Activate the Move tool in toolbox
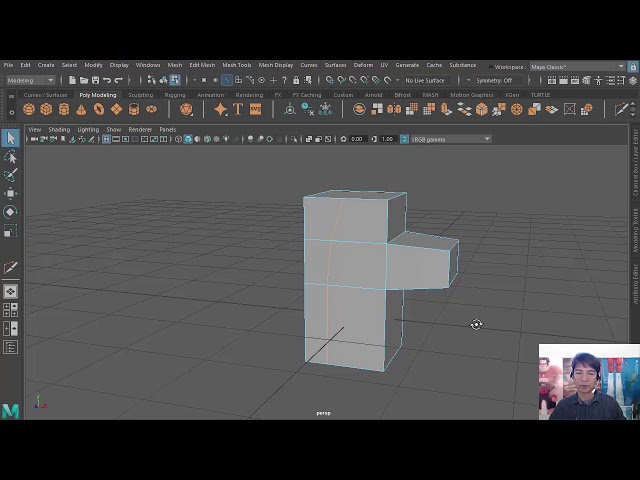Viewport: 640px width, 480px height. (10, 193)
